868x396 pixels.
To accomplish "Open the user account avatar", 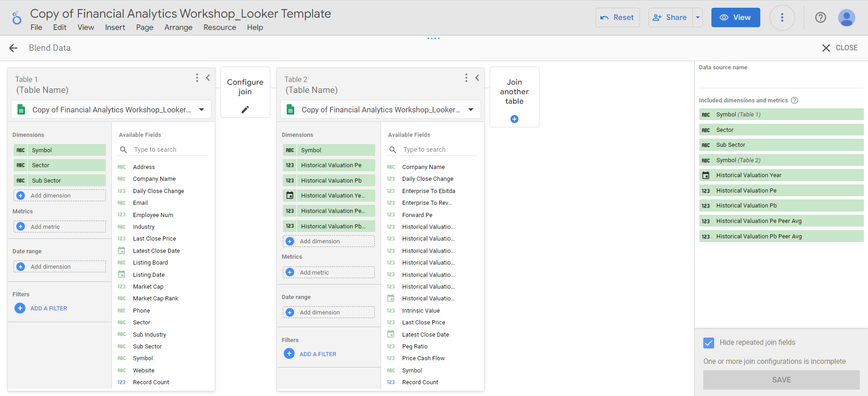I will (846, 18).
